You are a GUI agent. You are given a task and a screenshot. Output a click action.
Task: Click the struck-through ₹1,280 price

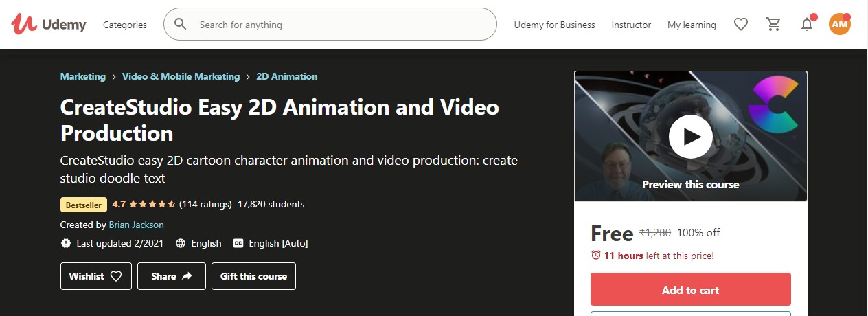tap(655, 233)
